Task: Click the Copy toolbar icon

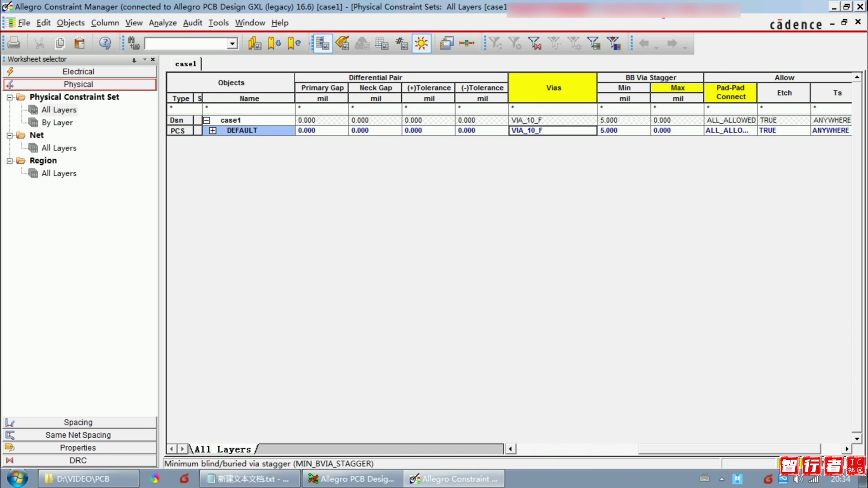Action: [60, 43]
